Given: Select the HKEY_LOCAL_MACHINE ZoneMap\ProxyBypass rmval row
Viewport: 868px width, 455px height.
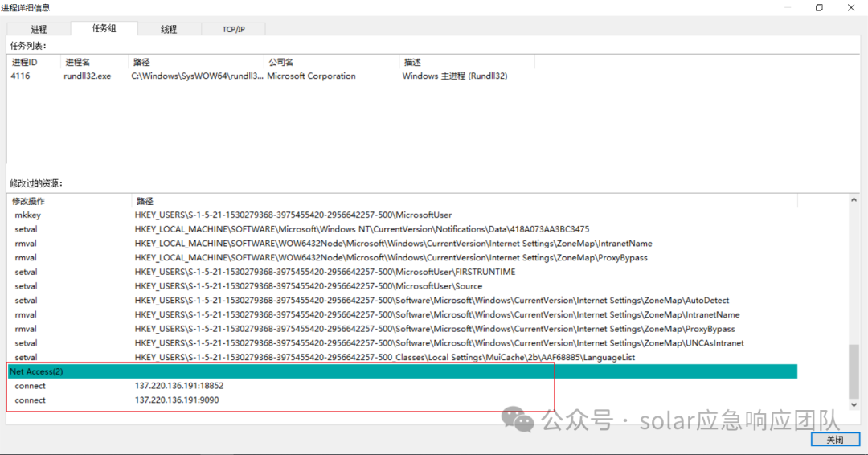Looking at the screenshot, I should [403, 257].
